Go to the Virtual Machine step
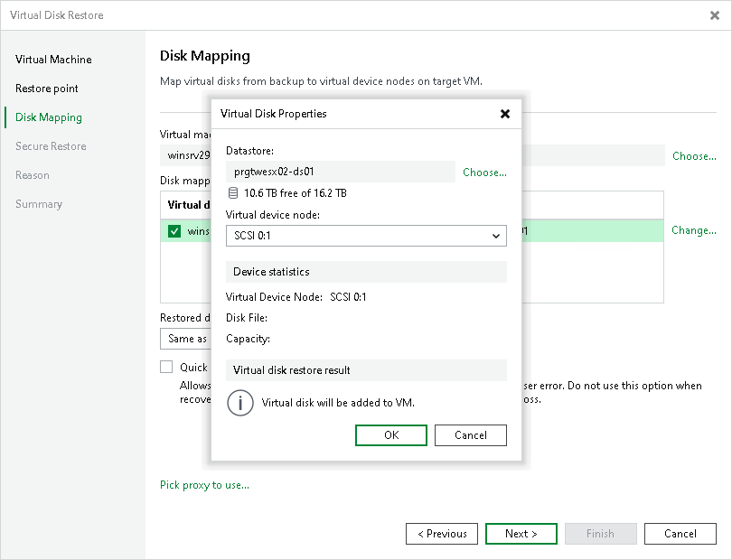This screenshot has width=732, height=560. (x=53, y=60)
